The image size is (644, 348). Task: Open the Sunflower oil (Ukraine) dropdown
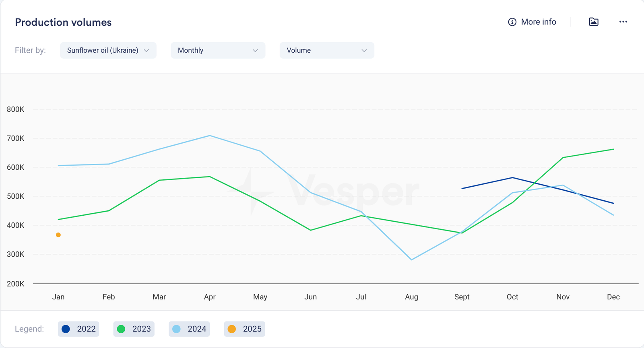(x=108, y=50)
